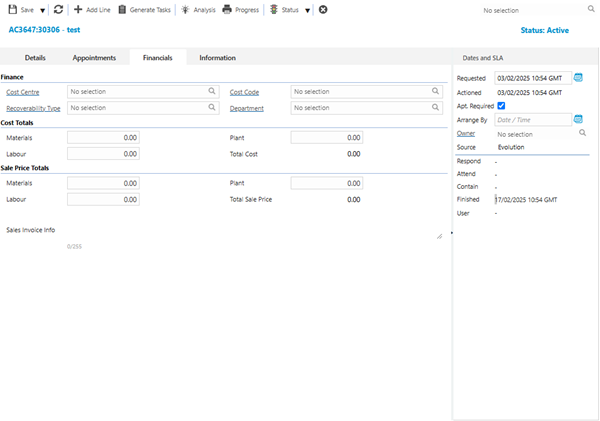Viewport: 600px width, 421px height.
Task: Open the calendar picker for Arrange By
Action: (x=578, y=119)
